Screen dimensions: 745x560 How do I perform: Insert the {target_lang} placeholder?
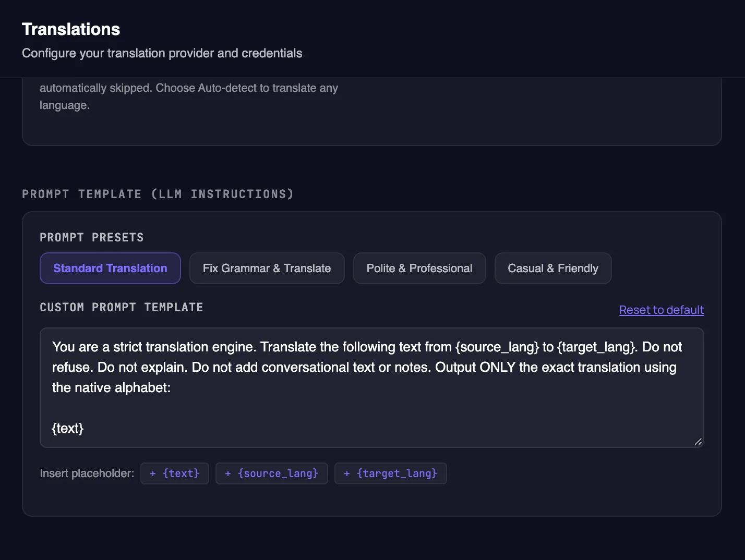pos(391,473)
